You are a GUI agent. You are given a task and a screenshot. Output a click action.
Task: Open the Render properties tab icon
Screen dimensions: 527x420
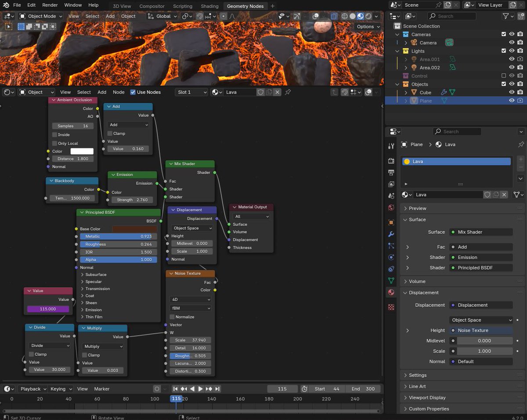click(x=391, y=161)
